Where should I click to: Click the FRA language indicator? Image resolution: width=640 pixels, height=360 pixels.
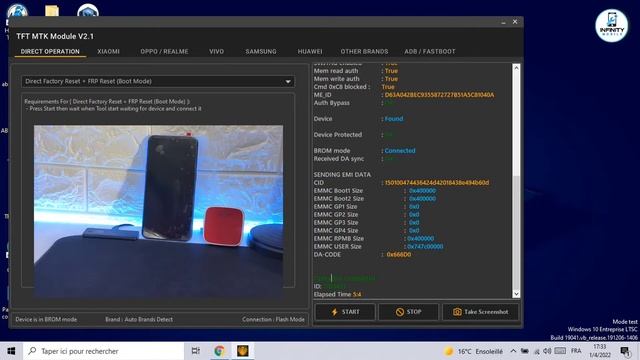pos(576,351)
